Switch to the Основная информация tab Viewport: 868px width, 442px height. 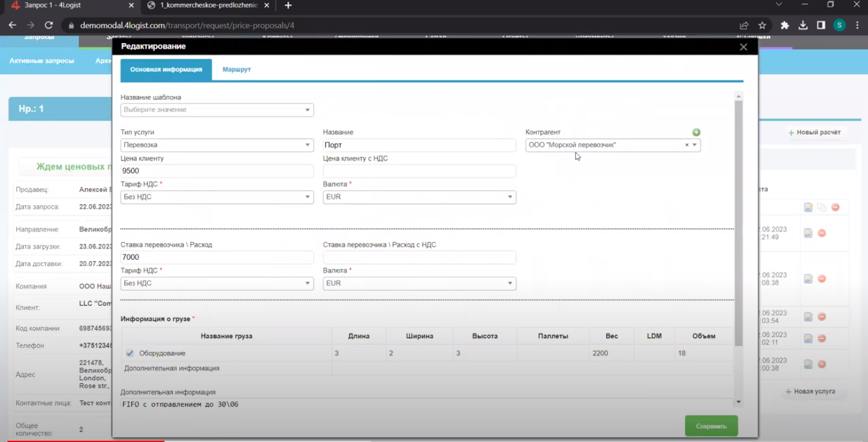tap(166, 70)
